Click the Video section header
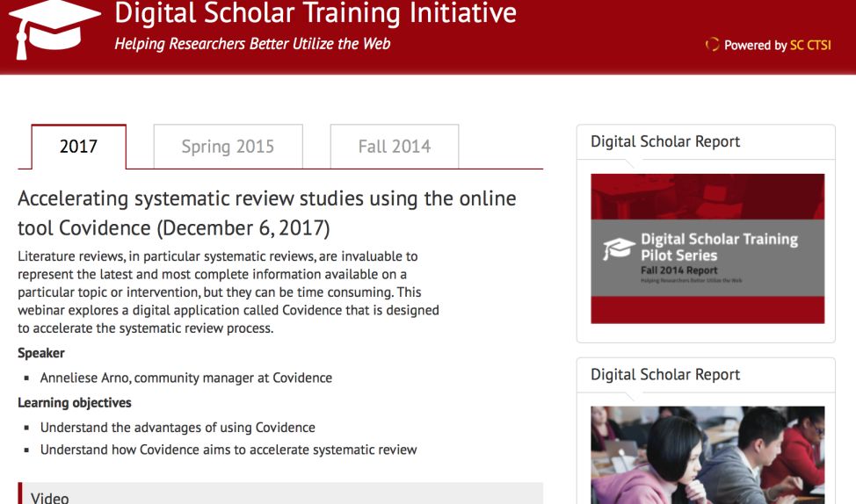Screen dimensions: 856x504 280,493
